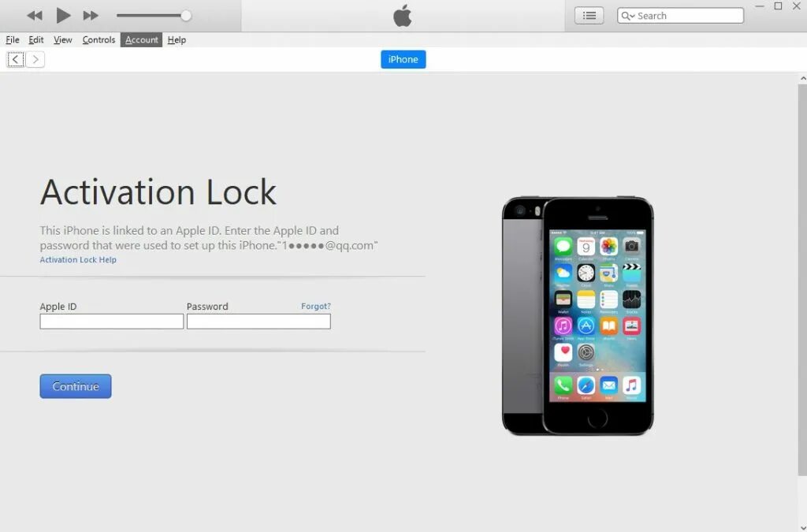Screen dimensions: 807x532
Task: Click the Forgot? password link
Action: 315,306
